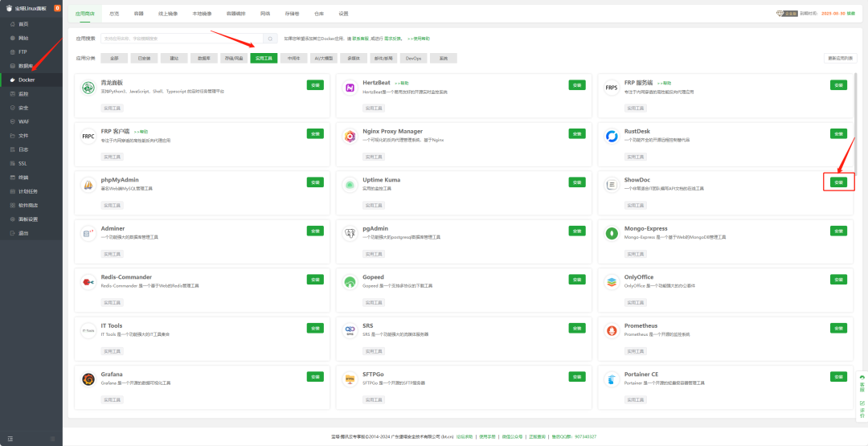Screen dimensions: 868x446
Task: Filter apps by 全部 category
Action: [x=114, y=58]
